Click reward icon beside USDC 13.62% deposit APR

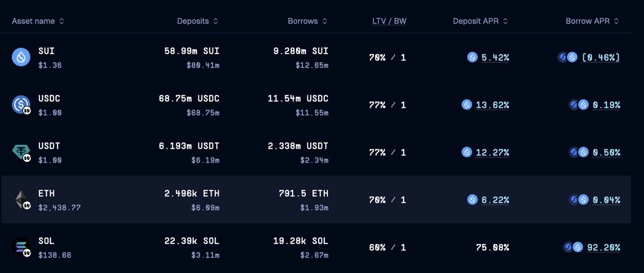467,105
